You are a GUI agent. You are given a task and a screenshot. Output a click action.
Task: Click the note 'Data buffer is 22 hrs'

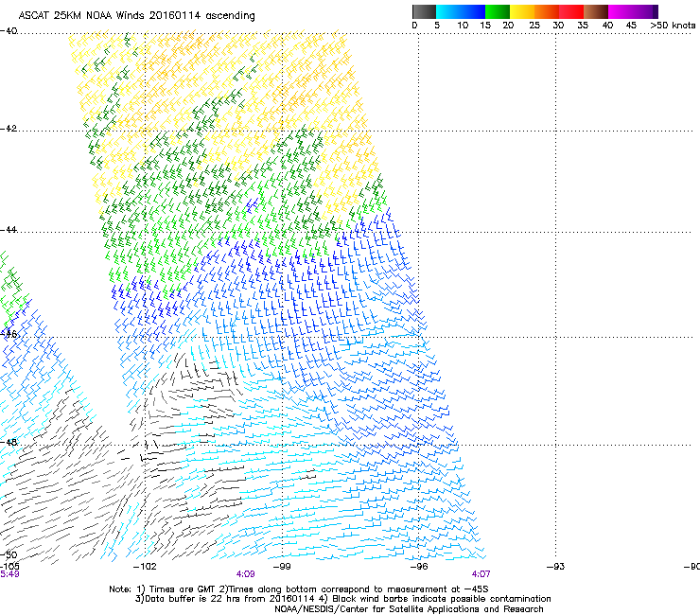coord(192,599)
